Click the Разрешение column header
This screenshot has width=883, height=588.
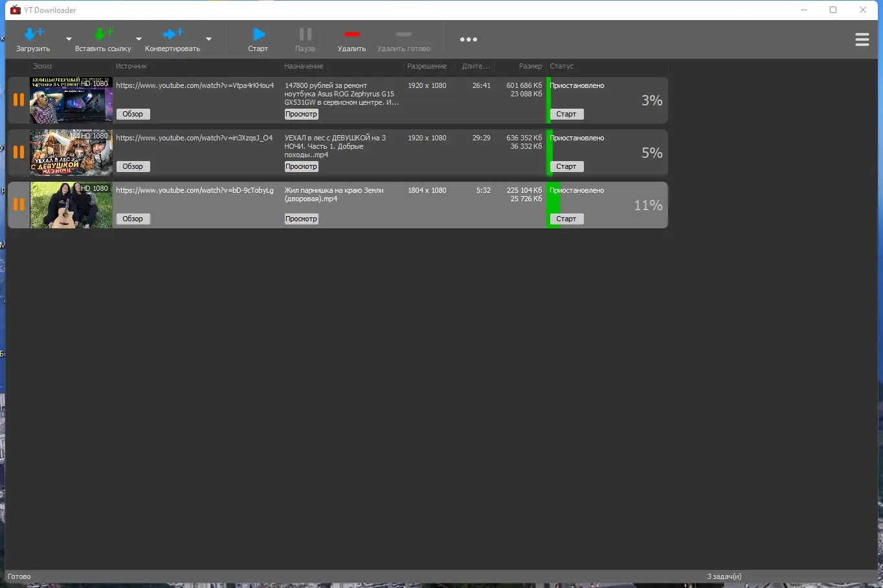(x=427, y=66)
